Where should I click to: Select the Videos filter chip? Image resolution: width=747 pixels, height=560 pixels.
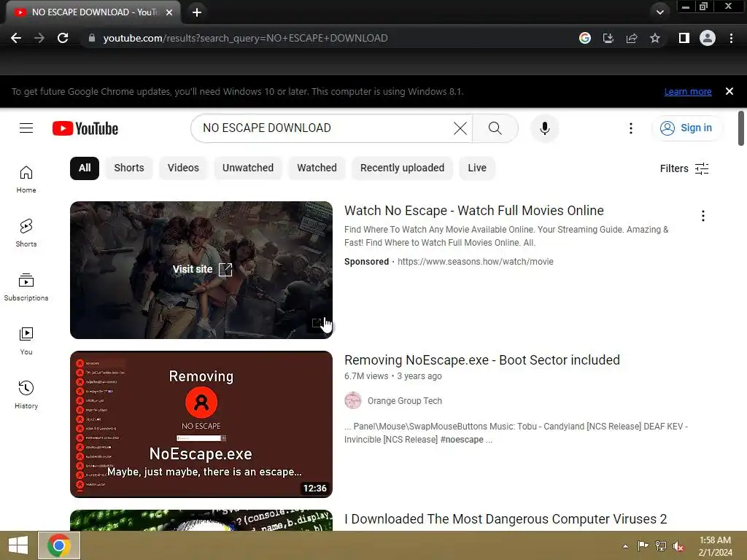183,168
